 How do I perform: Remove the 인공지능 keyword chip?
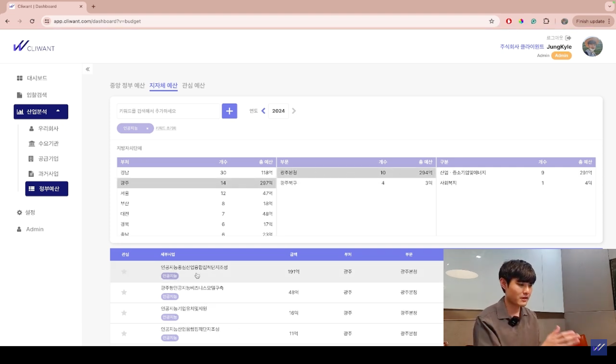(147, 129)
